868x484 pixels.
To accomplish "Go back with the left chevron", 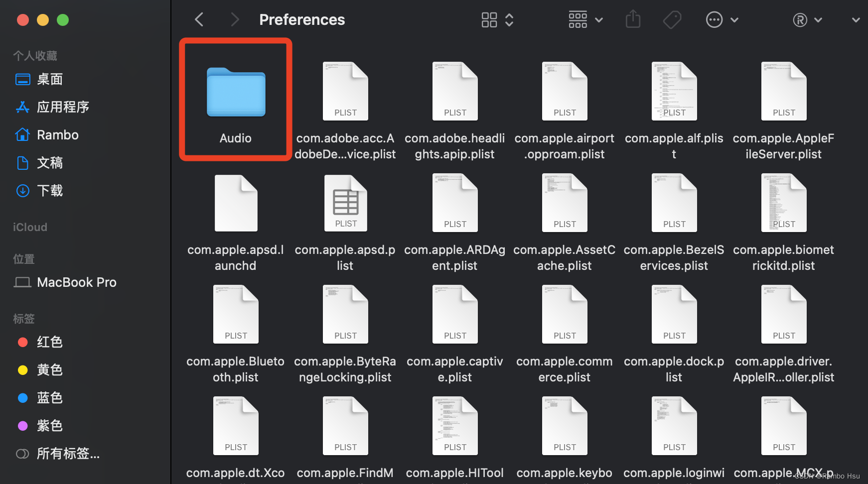I will pos(199,20).
